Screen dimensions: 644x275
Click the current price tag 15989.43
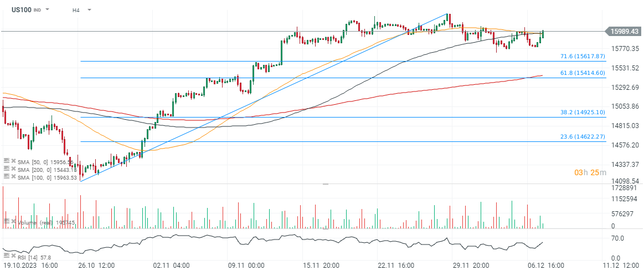(x=625, y=32)
